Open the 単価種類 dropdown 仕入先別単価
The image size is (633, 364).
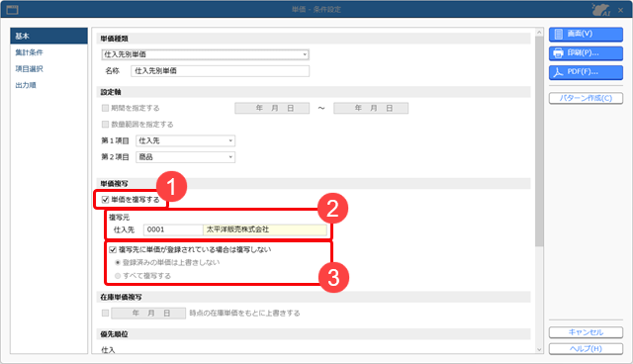click(x=205, y=54)
